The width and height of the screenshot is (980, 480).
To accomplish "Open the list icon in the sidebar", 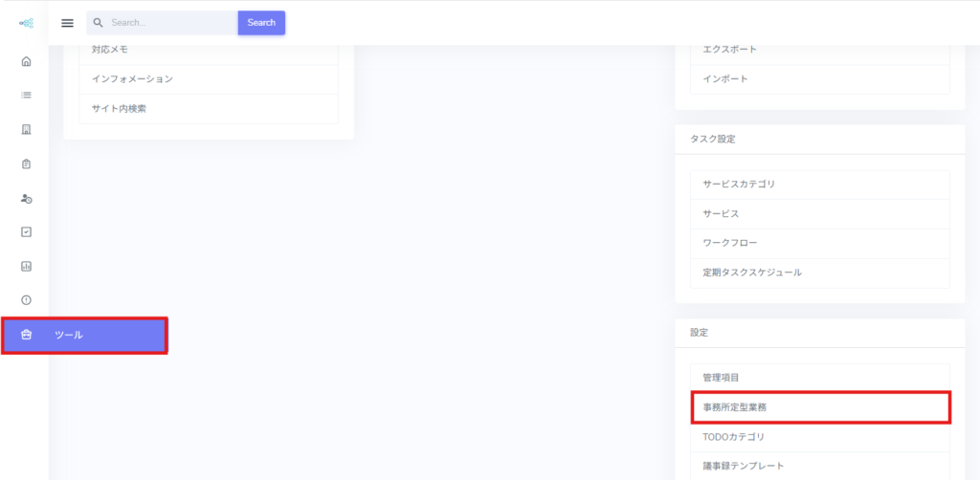I will tap(26, 95).
